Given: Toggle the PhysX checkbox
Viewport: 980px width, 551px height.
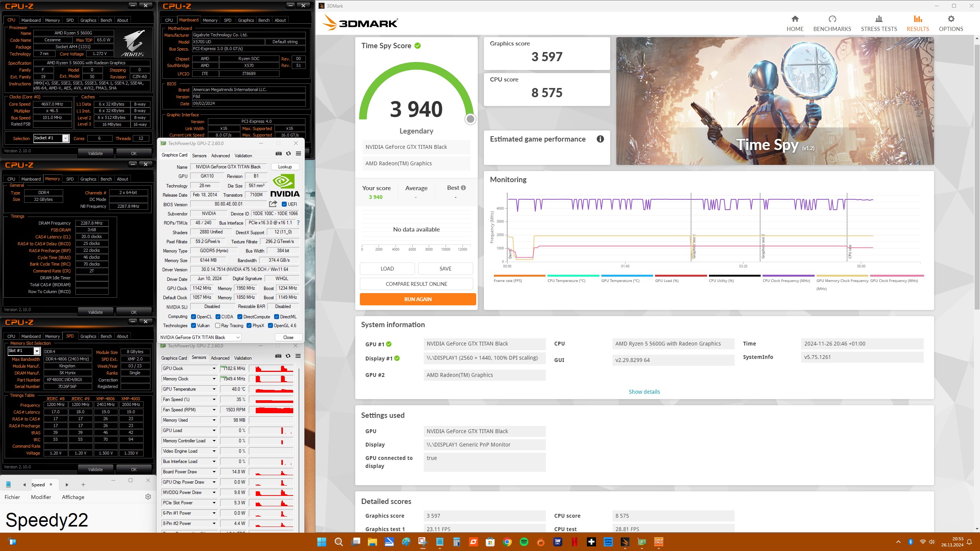Looking at the screenshot, I should click(249, 326).
